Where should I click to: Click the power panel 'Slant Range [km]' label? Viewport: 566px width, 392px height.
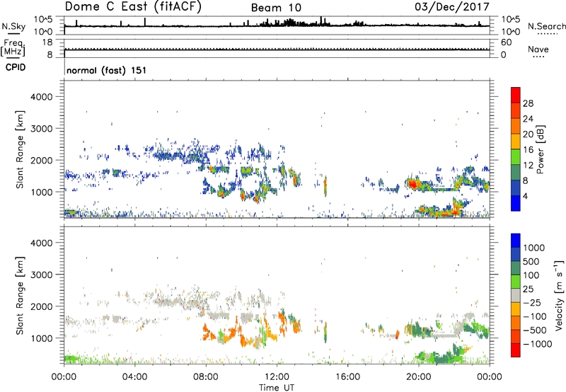20,149
